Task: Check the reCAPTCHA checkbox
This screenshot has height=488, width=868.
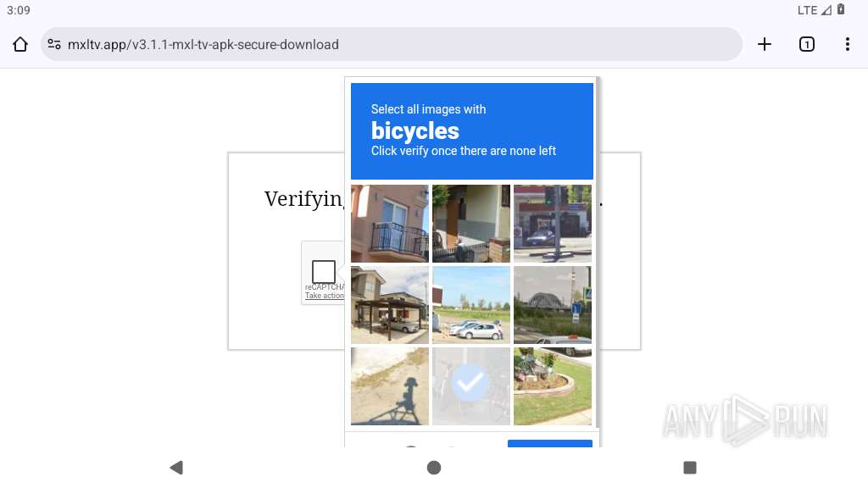Action: click(324, 272)
